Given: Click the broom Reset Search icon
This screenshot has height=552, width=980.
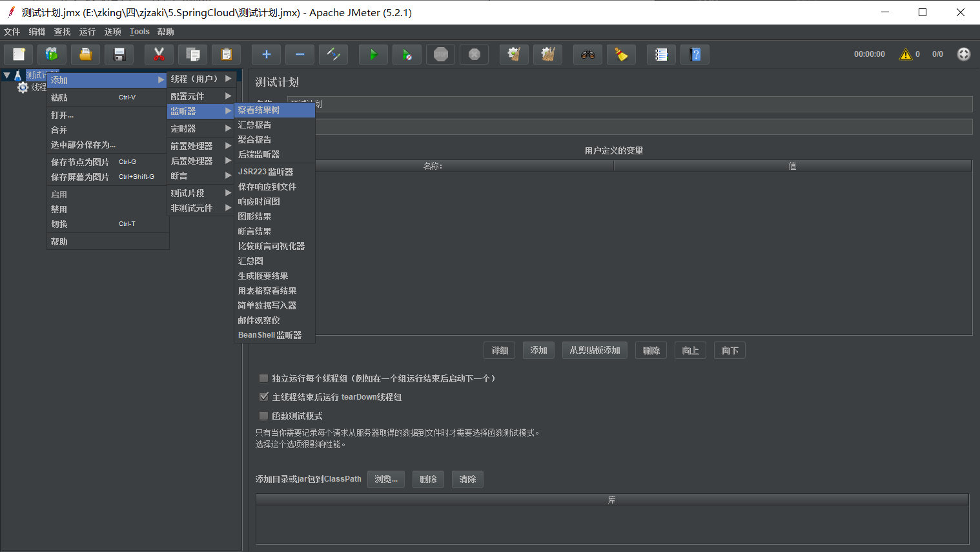Looking at the screenshot, I should point(621,55).
